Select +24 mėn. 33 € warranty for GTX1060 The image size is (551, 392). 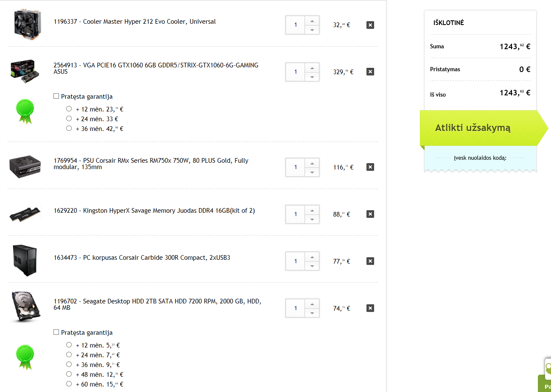[69, 119]
